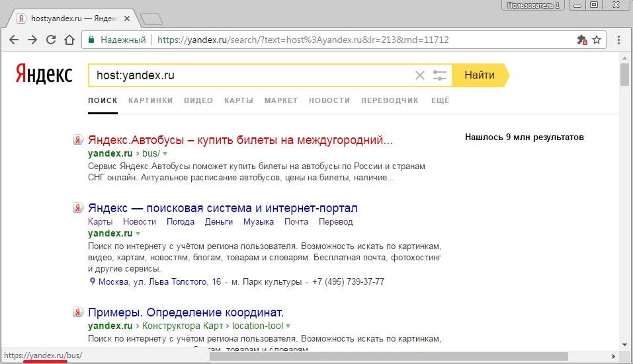633x364 pixels.
Task: Open Примеры. Определение координат result
Action: click(x=186, y=312)
